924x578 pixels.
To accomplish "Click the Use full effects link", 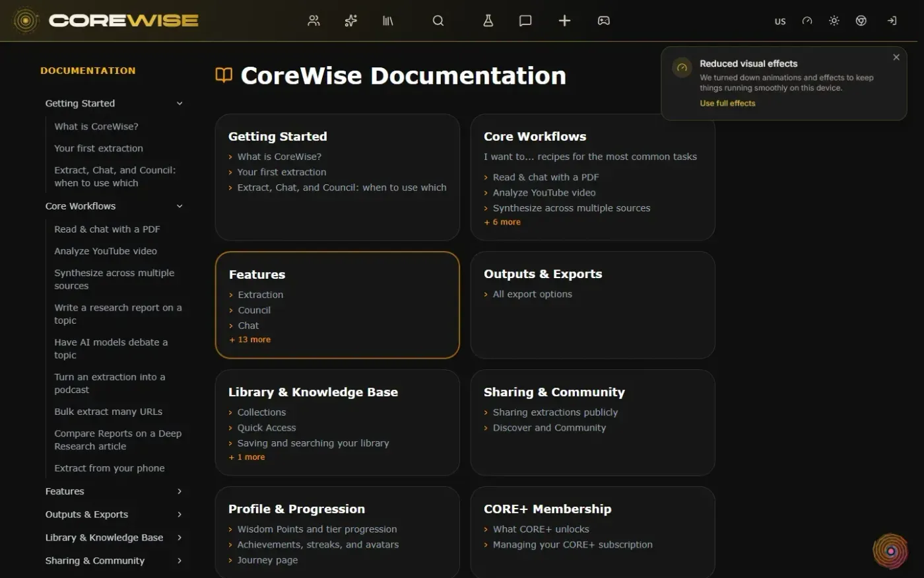I will [727, 103].
